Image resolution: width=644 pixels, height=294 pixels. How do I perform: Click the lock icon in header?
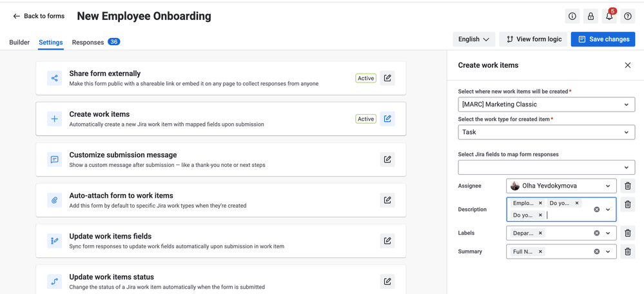590,16
